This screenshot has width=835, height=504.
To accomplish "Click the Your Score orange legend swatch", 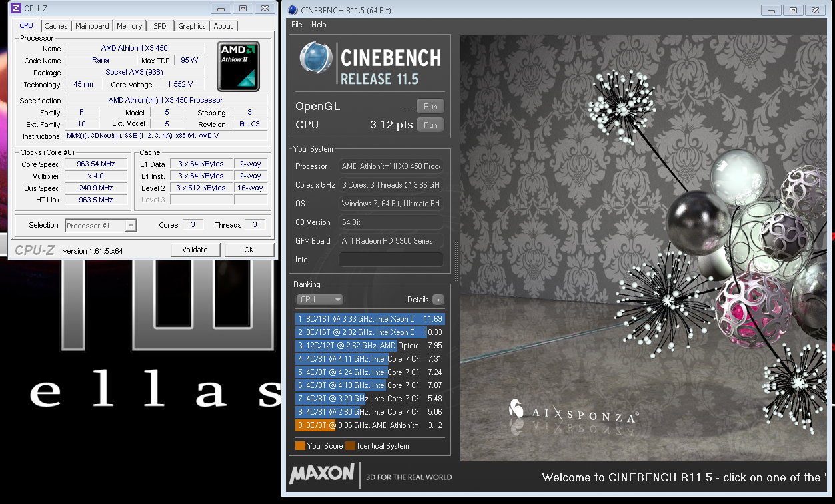I will click(x=300, y=446).
